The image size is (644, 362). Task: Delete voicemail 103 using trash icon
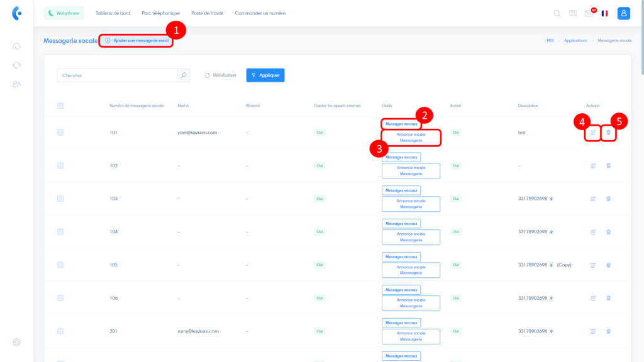[x=608, y=199]
